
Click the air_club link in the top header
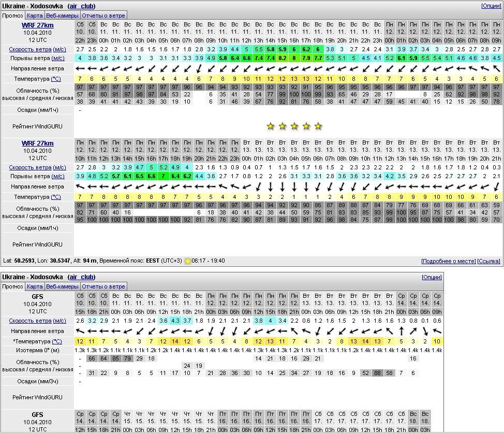(x=81, y=6)
